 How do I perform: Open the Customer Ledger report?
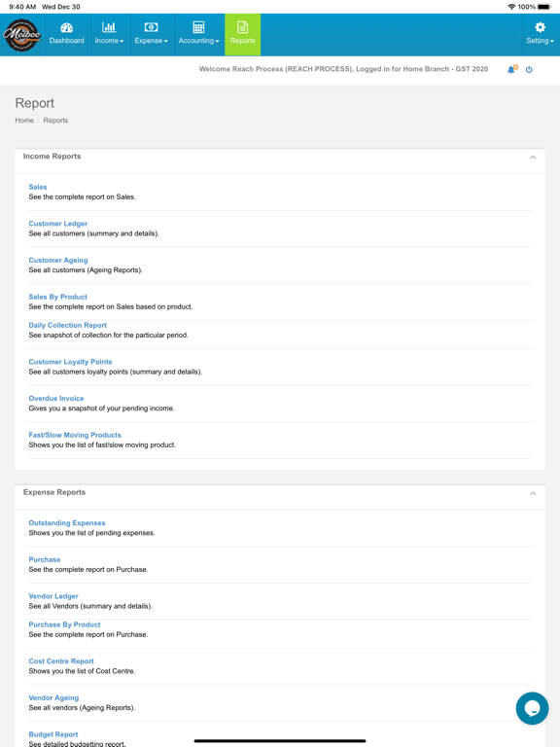click(x=58, y=224)
